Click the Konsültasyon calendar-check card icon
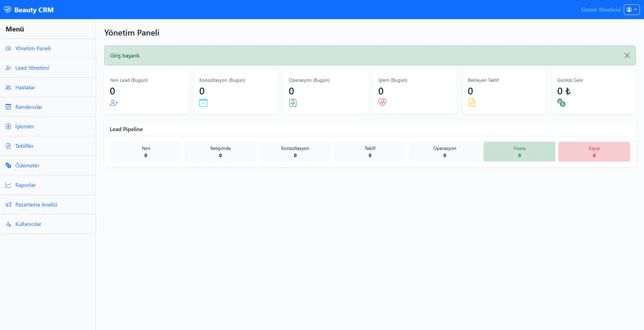The width and height of the screenshot is (644, 330). click(x=203, y=103)
